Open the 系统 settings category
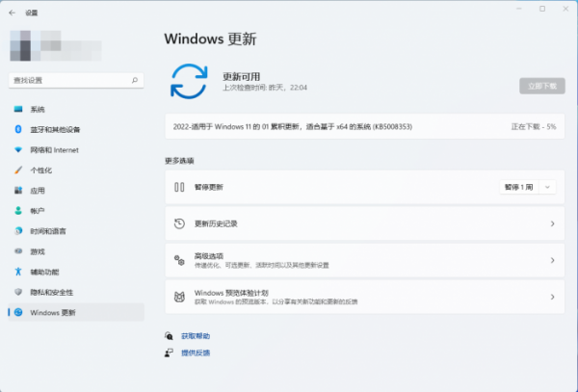This screenshot has height=392, width=578. (76, 109)
